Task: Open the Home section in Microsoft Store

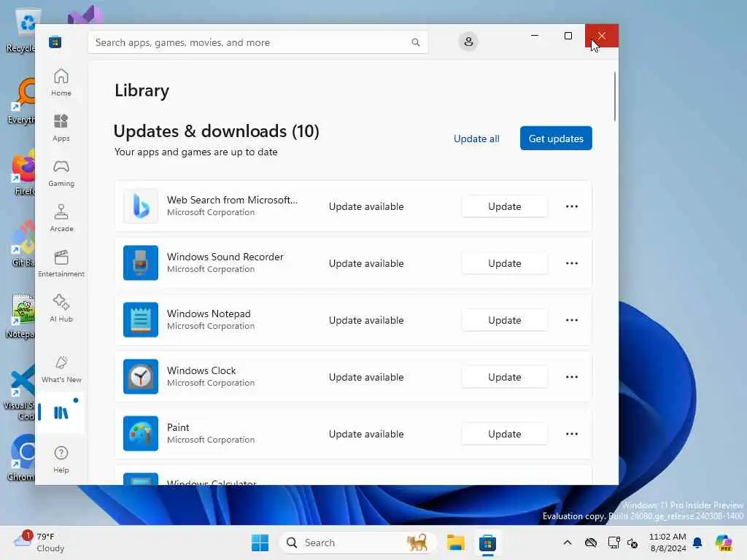Action: (61, 82)
